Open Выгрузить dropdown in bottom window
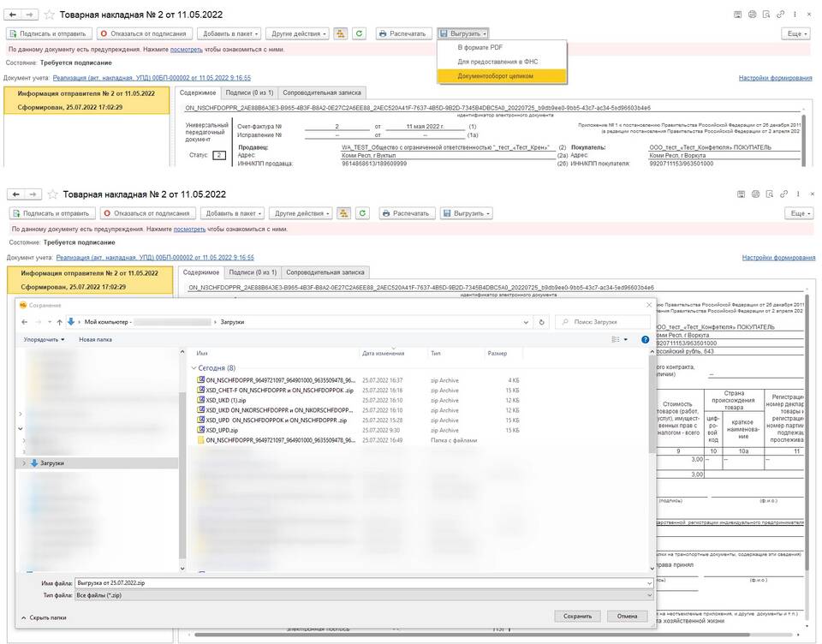 (x=466, y=213)
